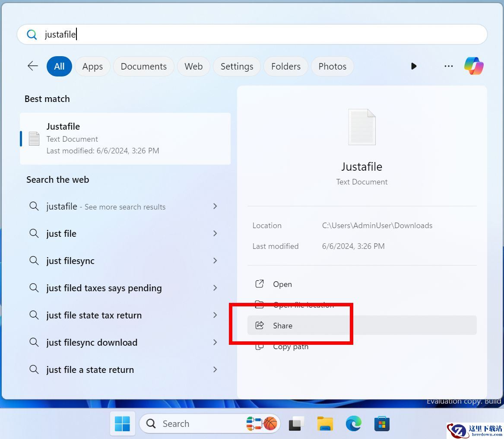Open Microsoft Store from the taskbar

click(x=382, y=423)
